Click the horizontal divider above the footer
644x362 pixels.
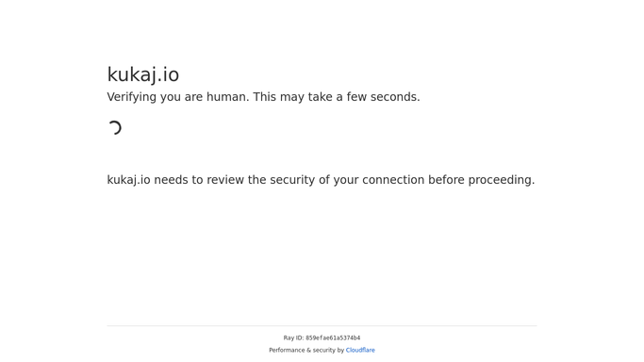coord(322,326)
